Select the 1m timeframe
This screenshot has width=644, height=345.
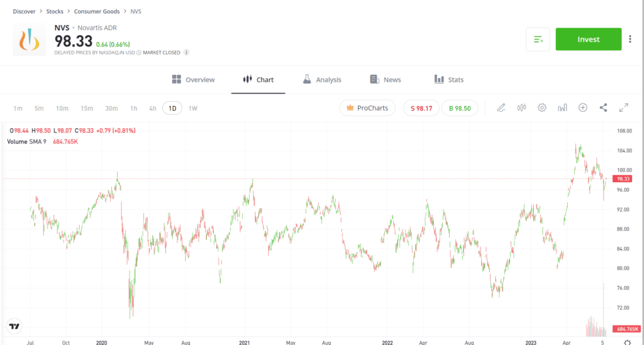click(x=18, y=108)
